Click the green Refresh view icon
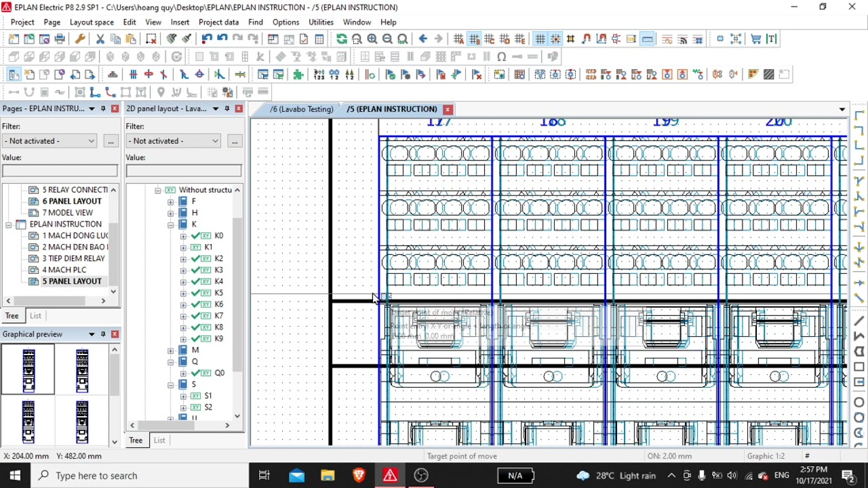Viewport: 868px width, 488px height. (x=341, y=39)
